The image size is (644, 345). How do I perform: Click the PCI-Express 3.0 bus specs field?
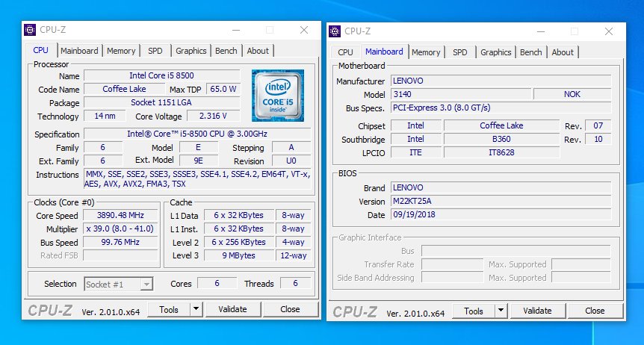pos(501,108)
